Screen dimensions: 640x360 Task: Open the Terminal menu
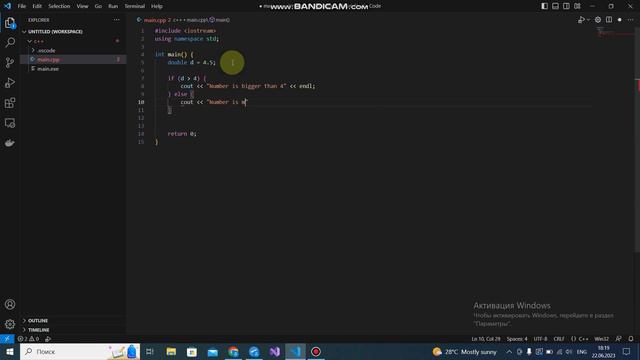(x=135, y=6)
